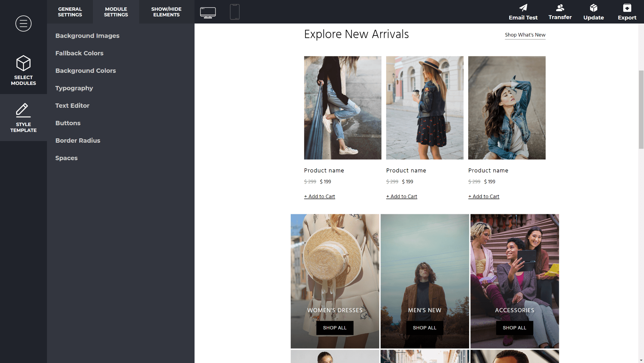The height and width of the screenshot is (363, 644).
Task: Open Background Colors settings
Action: pyautogui.click(x=86, y=71)
